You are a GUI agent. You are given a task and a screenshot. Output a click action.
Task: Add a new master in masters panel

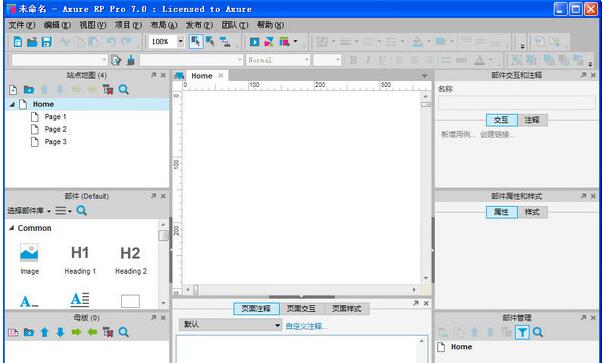click(13, 332)
